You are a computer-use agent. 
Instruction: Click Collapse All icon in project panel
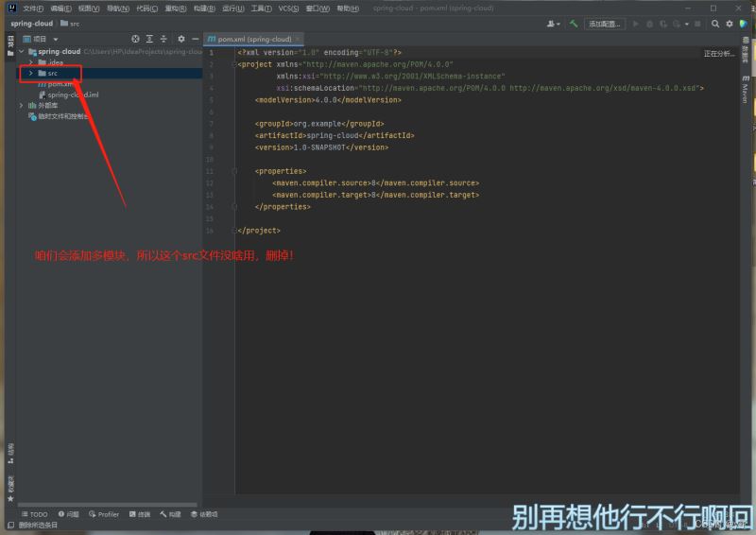(163, 39)
